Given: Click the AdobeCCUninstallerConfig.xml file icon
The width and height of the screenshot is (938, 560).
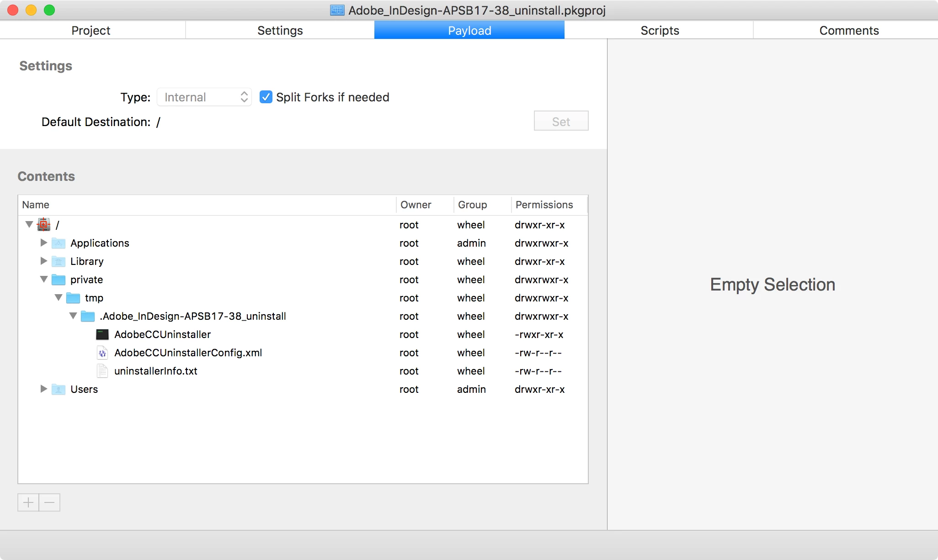Looking at the screenshot, I should pyautogui.click(x=102, y=353).
